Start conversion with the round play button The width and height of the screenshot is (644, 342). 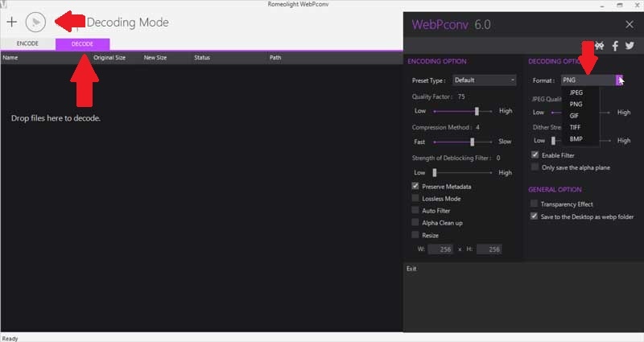coord(35,23)
